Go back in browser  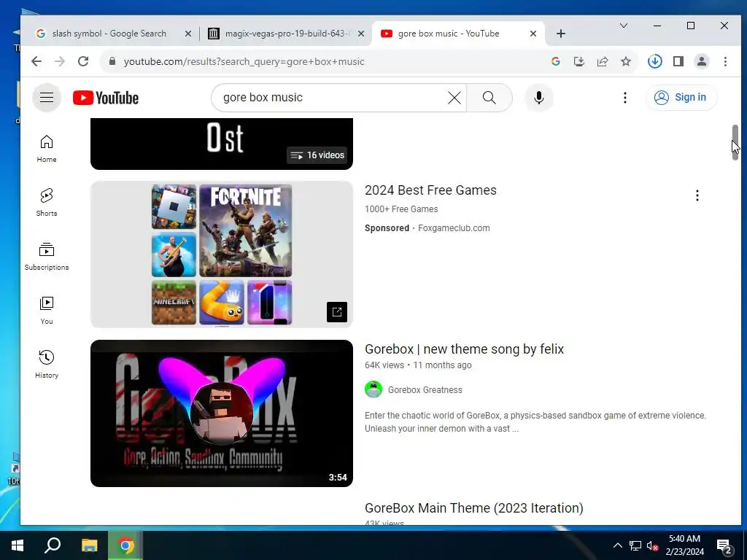[36, 61]
